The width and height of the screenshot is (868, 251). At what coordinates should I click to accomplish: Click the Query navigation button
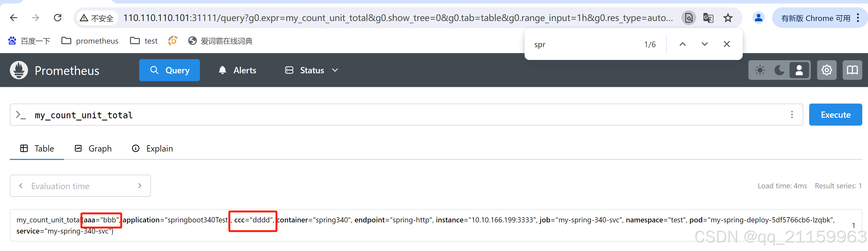(169, 70)
